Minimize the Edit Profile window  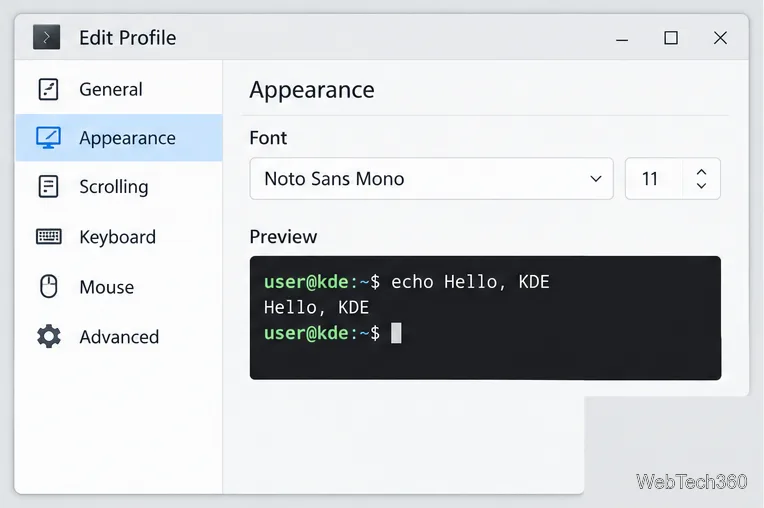click(622, 38)
